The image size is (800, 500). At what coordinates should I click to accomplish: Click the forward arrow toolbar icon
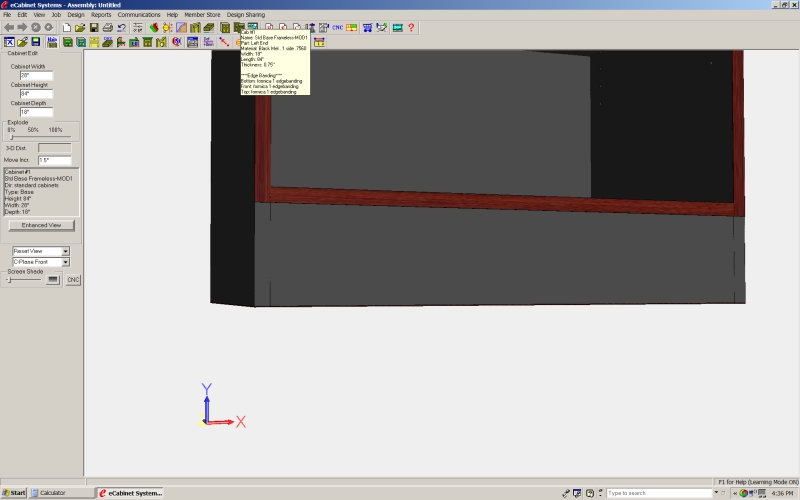tap(22, 28)
